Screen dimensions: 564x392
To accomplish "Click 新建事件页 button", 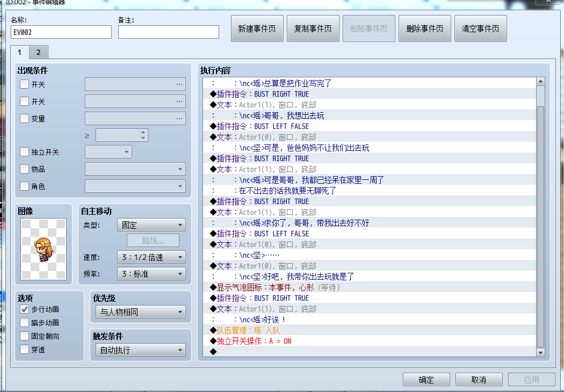I will pyautogui.click(x=257, y=28).
